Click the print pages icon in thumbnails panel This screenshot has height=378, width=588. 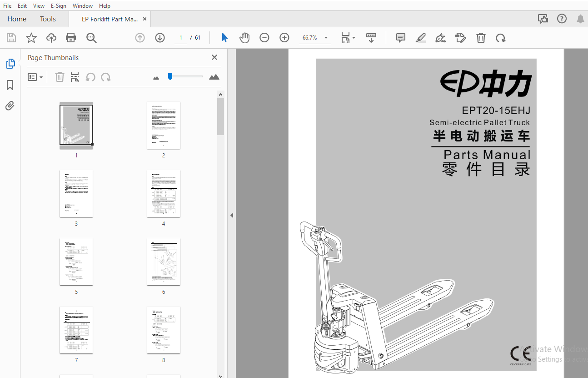point(75,77)
